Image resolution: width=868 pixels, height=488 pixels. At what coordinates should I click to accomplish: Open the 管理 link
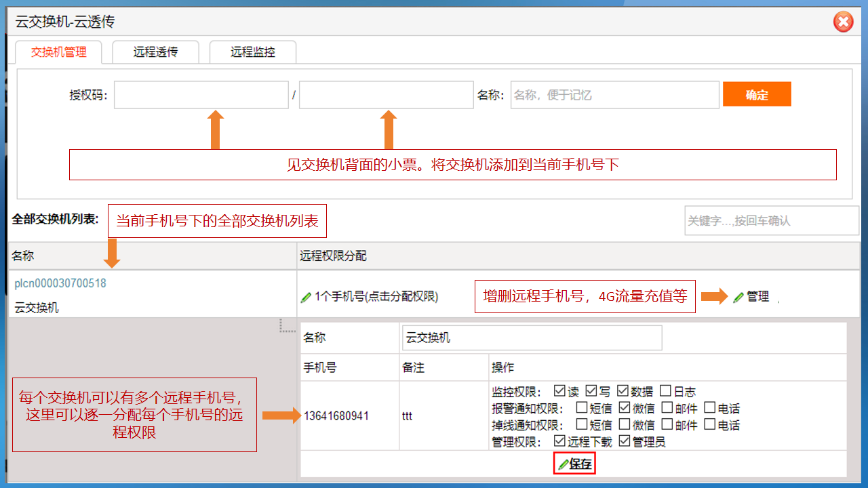pyautogui.click(x=757, y=297)
